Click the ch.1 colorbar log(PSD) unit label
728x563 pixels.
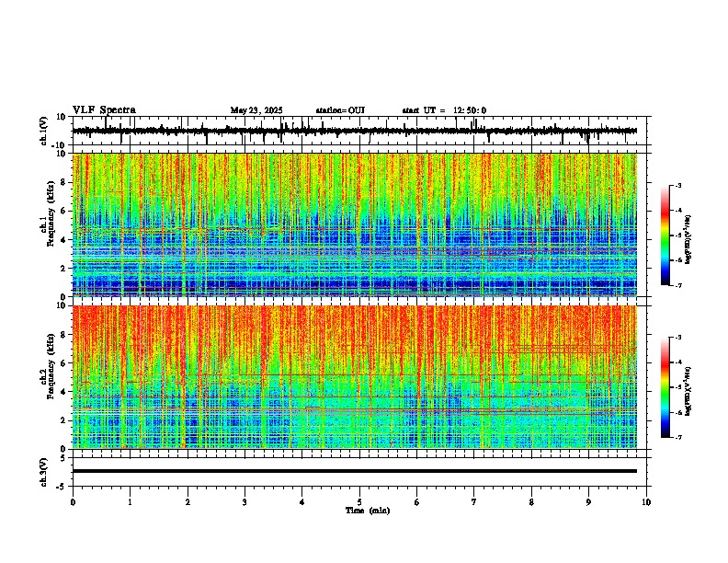[688, 239]
